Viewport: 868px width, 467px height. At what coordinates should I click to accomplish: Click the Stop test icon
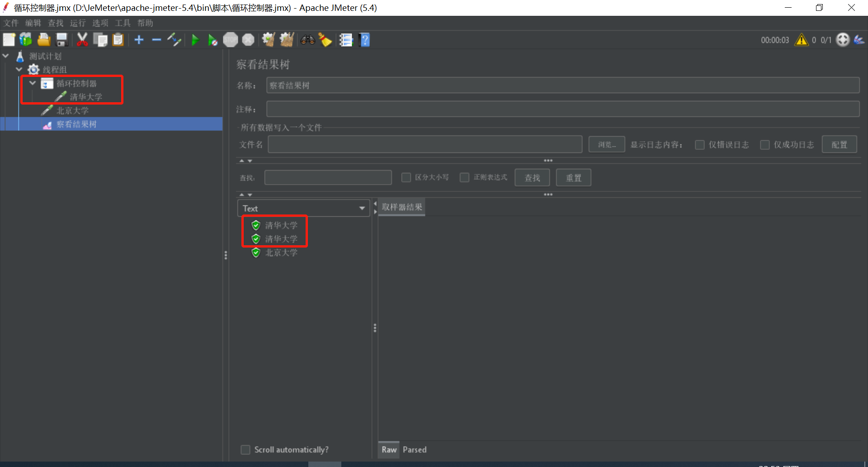[x=231, y=40]
